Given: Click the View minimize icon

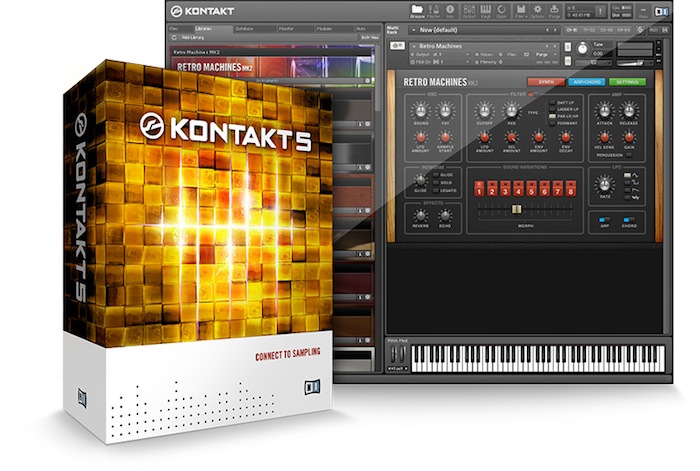Looking at the screenshot, I should [x=643, y=11].
